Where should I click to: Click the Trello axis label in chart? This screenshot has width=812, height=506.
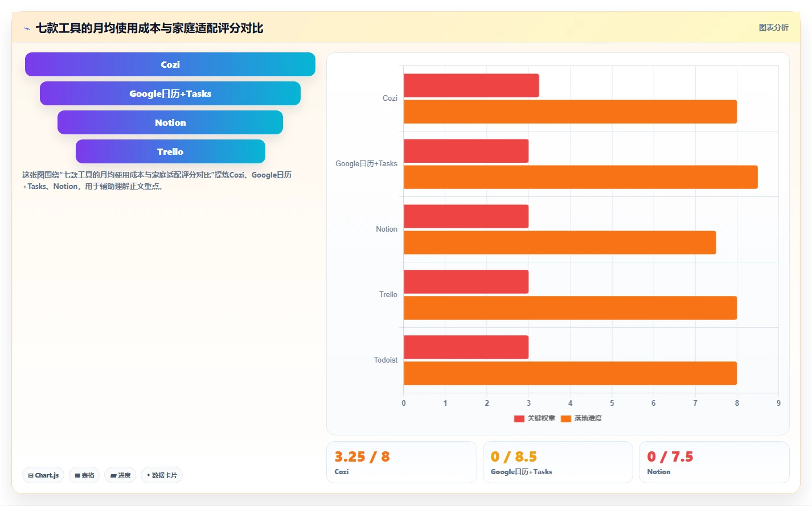[x=388, y=294]
